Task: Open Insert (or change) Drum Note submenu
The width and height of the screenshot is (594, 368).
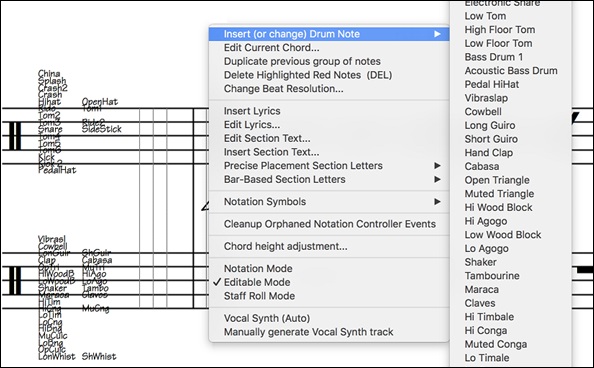Action: [329, 34]
